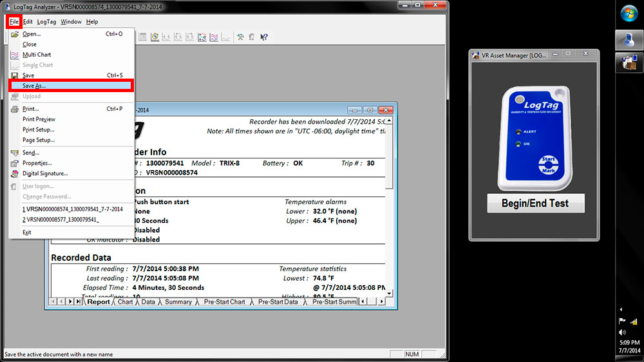Screen dimensions: 644x362
Task: Select Print Preview menu entry
Action: tap(39, 119)
